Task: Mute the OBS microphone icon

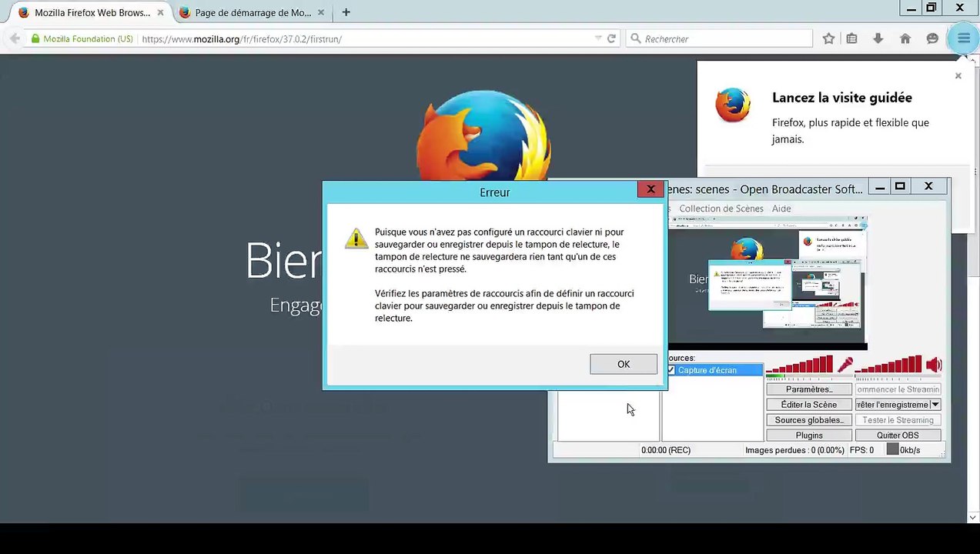Action: [845, 365]
